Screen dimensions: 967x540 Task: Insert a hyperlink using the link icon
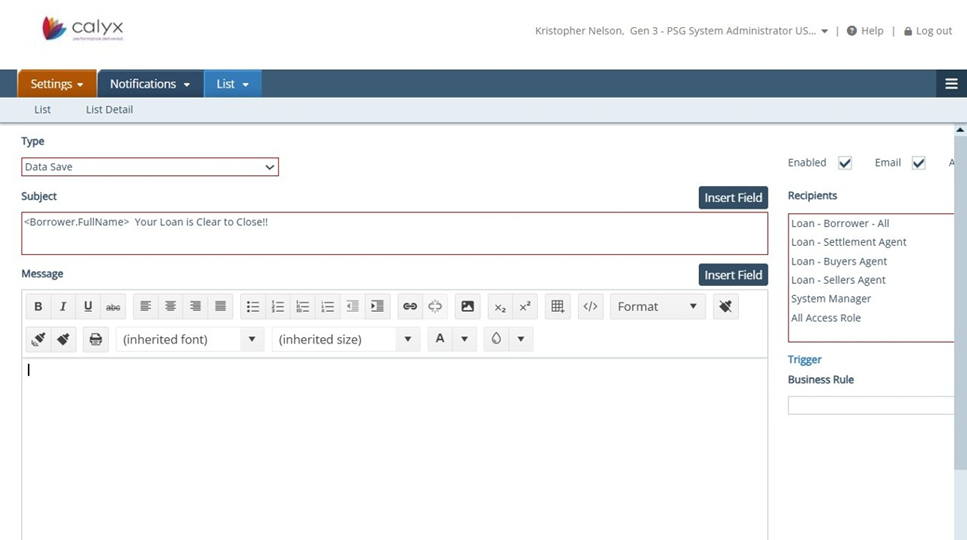click(x=409, y=307)
